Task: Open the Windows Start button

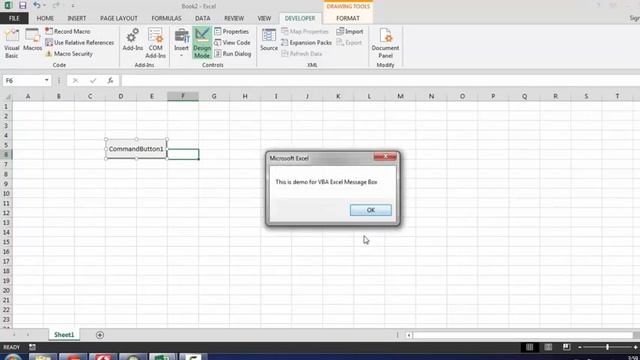Action: [x=12, y=358]
